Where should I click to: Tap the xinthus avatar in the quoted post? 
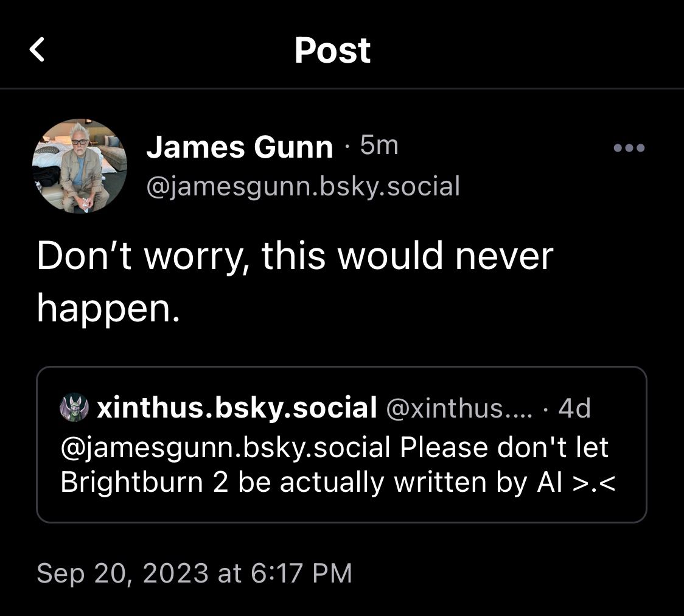click(74, 408)
